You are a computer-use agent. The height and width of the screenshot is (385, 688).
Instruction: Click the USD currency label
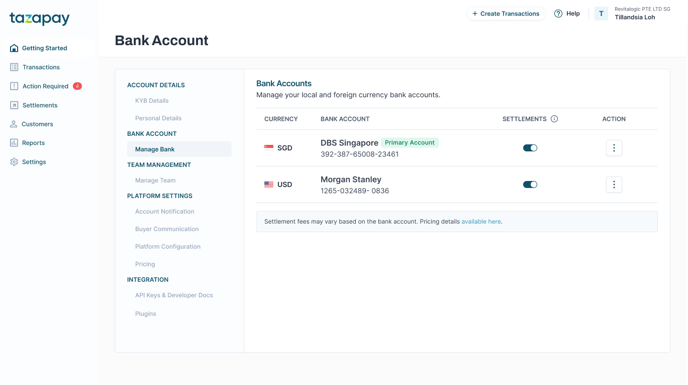click(x=284, y=184)
